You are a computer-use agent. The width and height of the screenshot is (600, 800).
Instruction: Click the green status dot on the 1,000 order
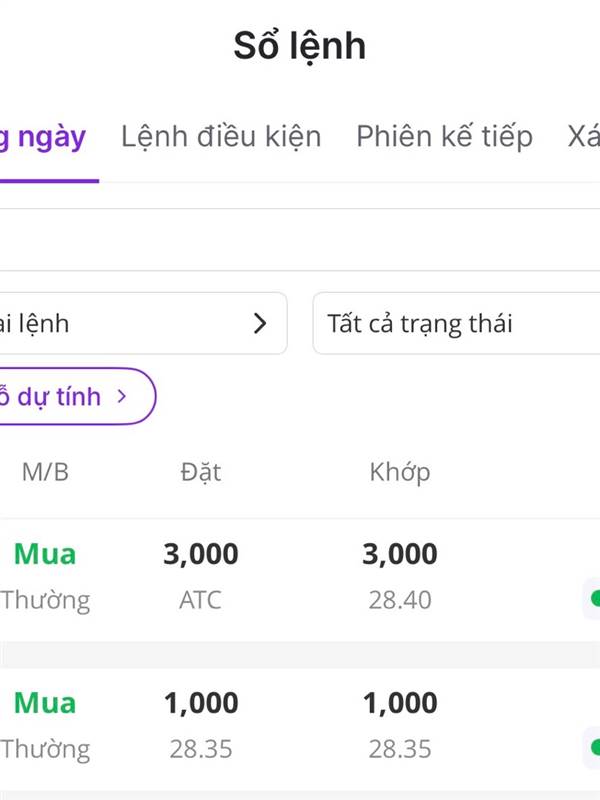[x=595, y=747]
